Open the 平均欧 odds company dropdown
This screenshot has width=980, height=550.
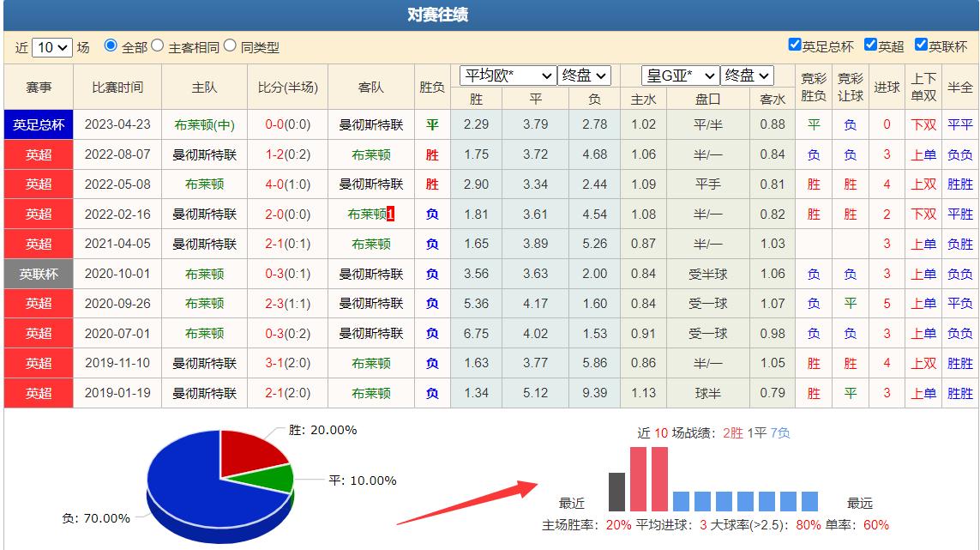click(x=506, y=76)
